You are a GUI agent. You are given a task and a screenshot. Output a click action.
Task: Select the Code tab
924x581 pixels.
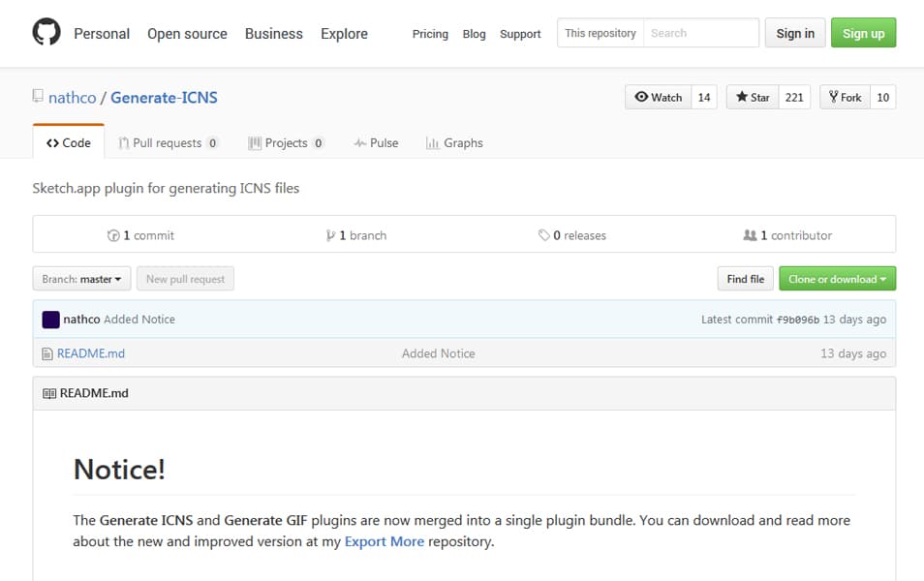pyautogui.click(x=69, y=142)
